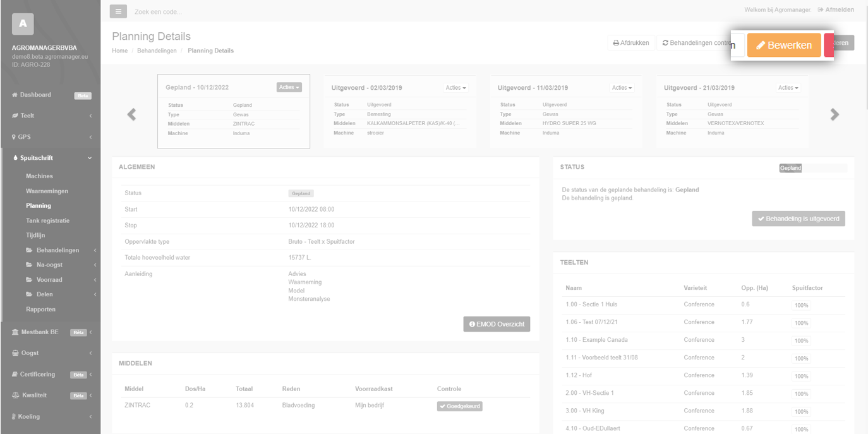Select teelt row '1.10 - Example Canada'
The image size is (868, 434).
point(703,340)
